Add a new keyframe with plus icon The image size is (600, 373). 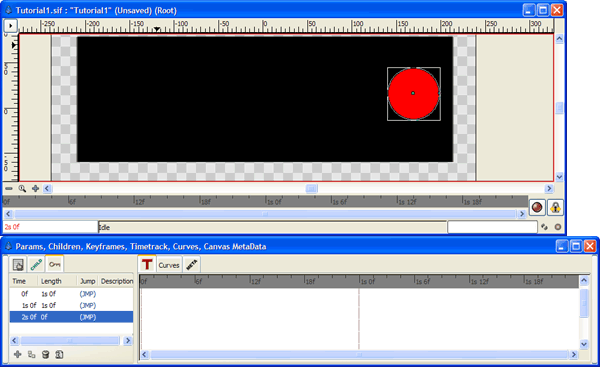click(x=18, y=355)
